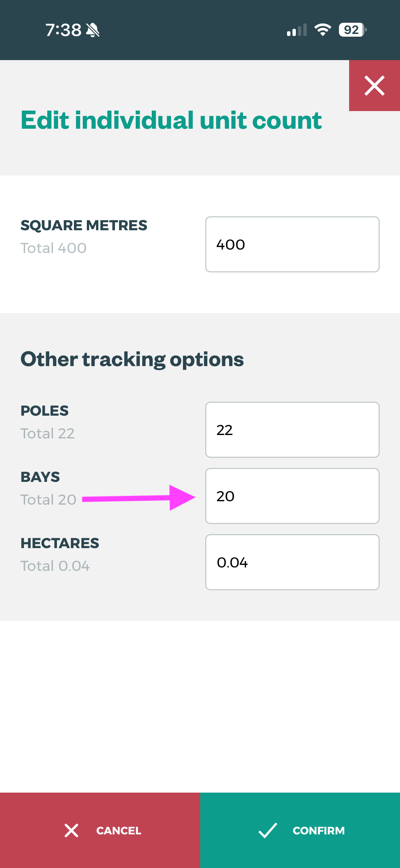Tap the 7:38 clock in status bar
Viewport: 400px width, 868px height.
click(x=63, y=30)
